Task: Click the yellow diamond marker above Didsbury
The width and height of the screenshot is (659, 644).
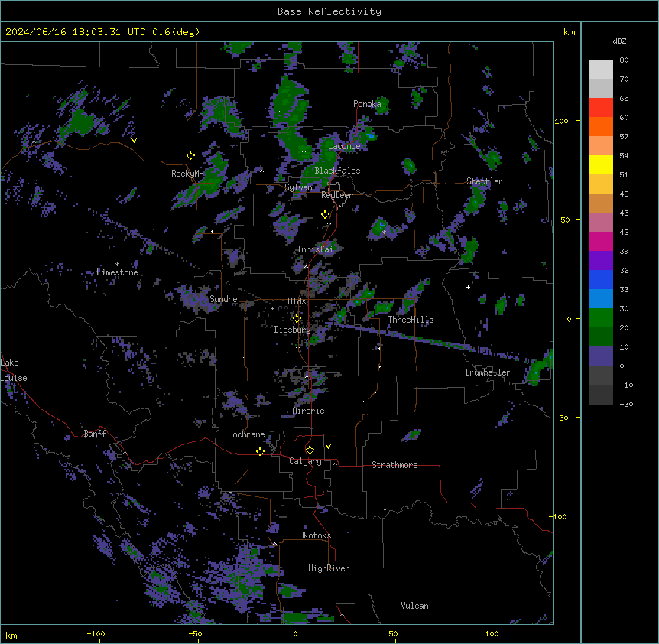Action: pos(297,318)
